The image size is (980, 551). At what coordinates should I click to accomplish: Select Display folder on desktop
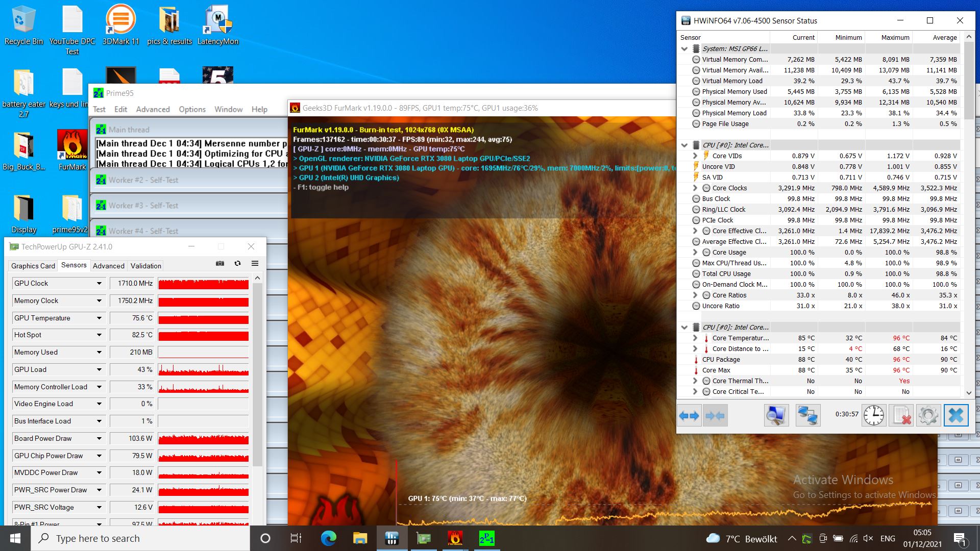click(23, 213)
